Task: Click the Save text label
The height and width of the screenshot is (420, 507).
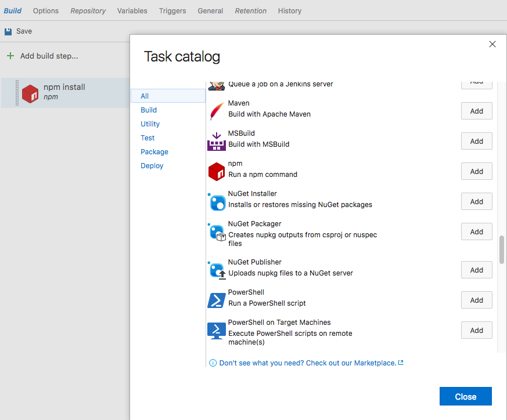Action: point(24,31)
